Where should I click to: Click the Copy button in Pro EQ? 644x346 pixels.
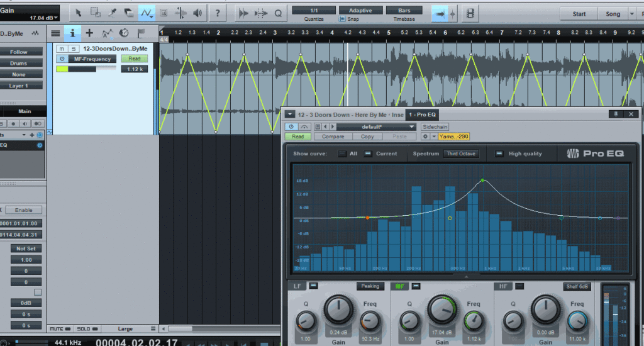pyautogui.click(x=367, y=137)
